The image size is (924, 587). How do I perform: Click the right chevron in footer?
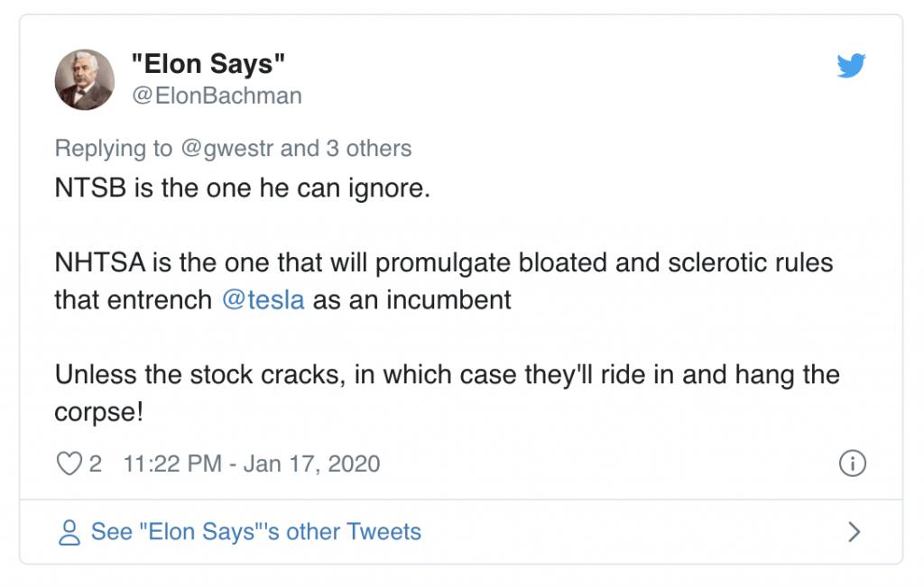854,532
